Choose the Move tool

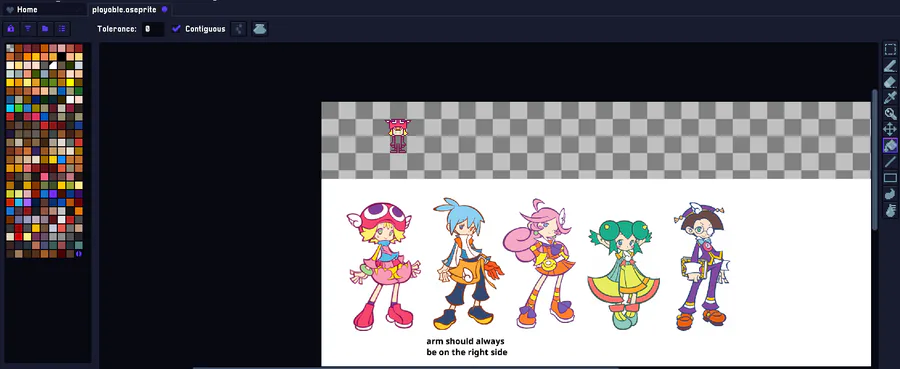click(890, 130)
